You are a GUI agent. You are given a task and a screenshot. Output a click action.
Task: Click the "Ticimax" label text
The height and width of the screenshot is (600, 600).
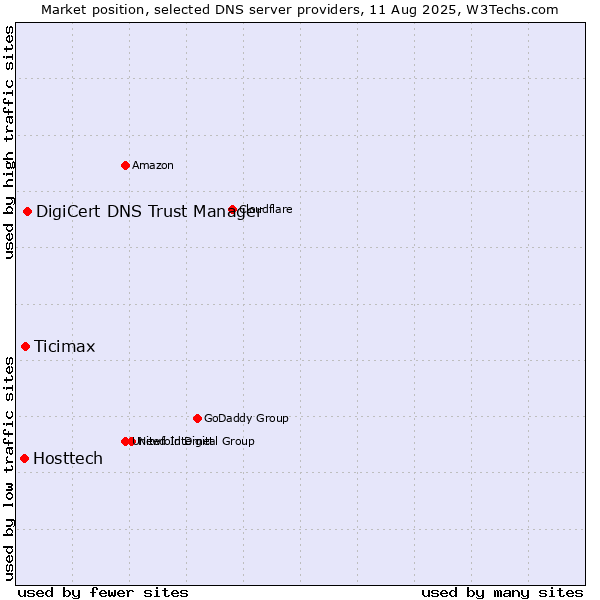click(x=65, y=347)
